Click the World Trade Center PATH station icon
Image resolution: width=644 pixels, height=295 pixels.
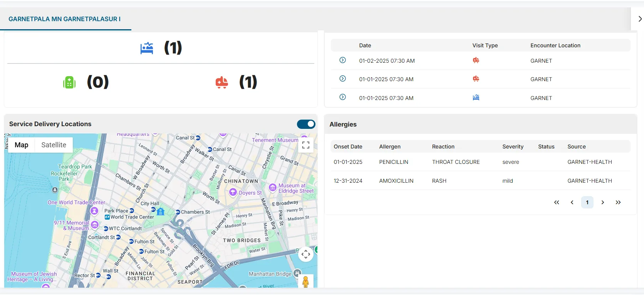[x=107, y=217]
